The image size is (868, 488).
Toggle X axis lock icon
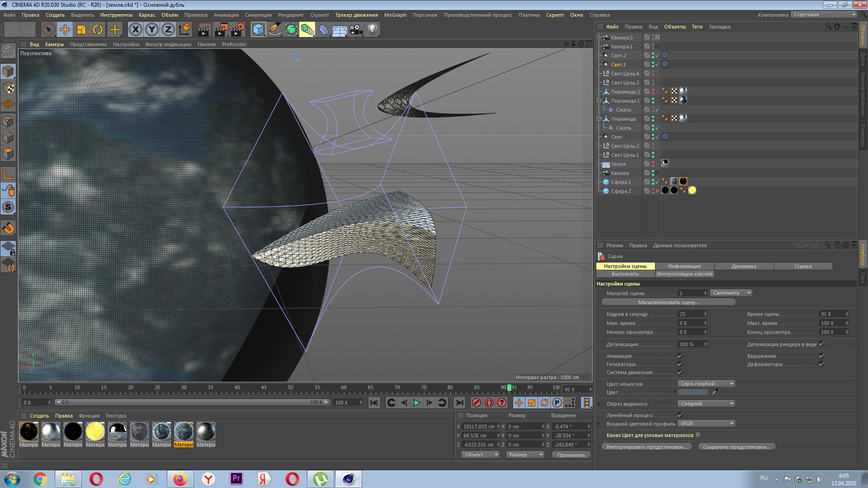tap(135, 30)
